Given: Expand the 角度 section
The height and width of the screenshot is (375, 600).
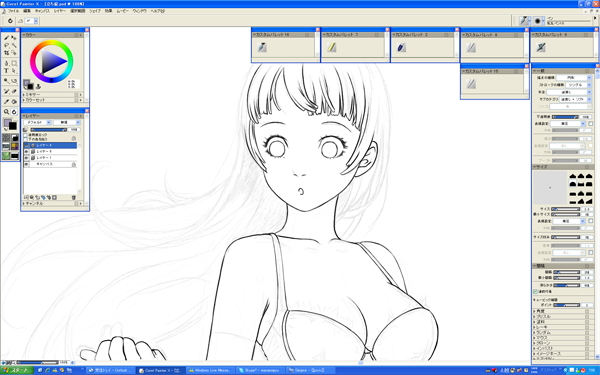Looking at the screenshot, I should (535, 311).
